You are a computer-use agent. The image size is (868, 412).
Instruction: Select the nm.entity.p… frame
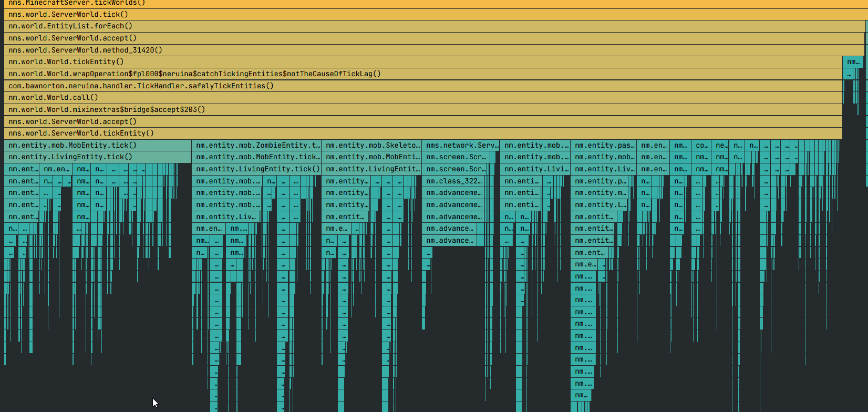coord(599,181)
